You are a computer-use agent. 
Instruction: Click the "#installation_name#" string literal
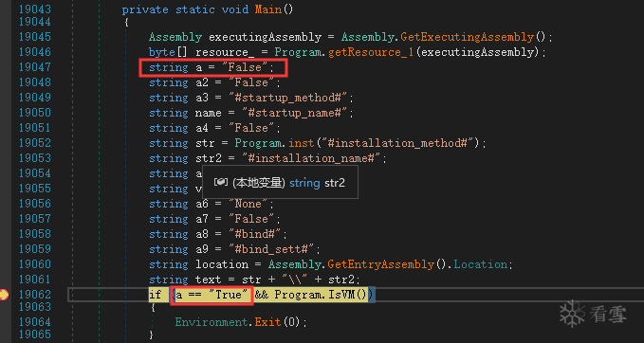(314, 158)
